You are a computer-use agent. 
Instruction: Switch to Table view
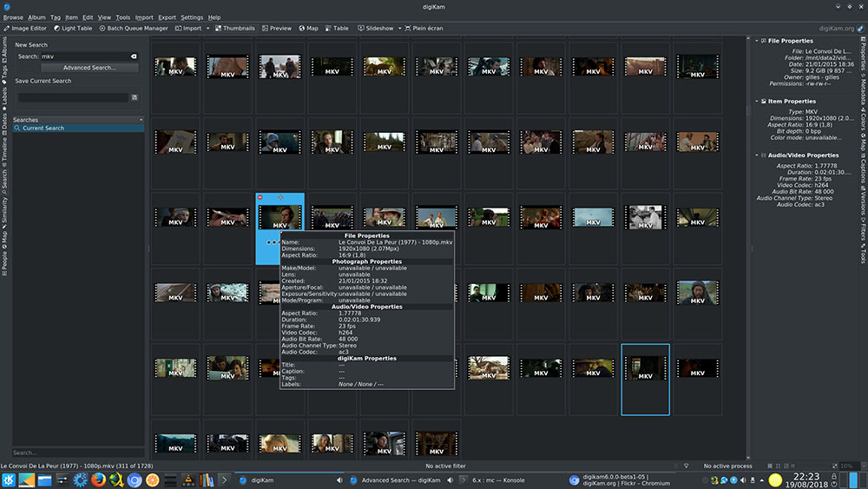pos(337,28)
